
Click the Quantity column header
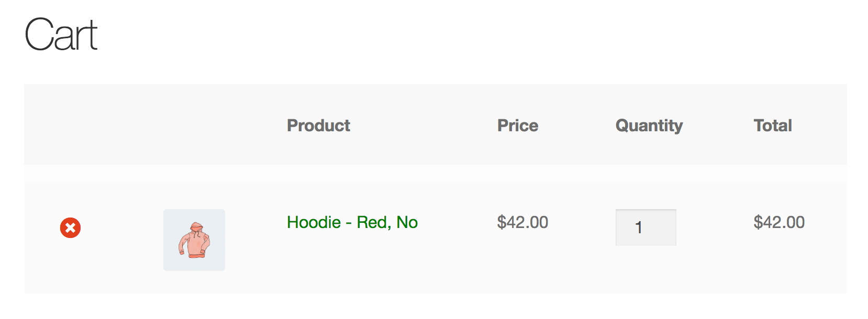point(649,126)
